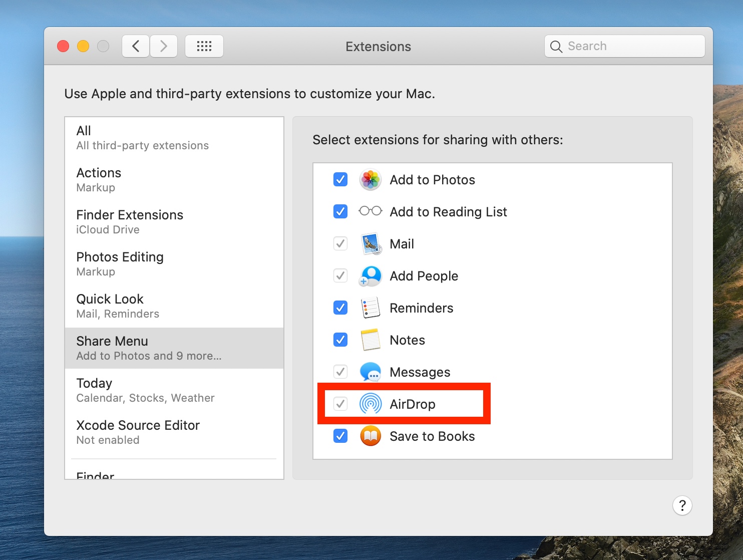Click the Messages bubble icon

[370, 372]
